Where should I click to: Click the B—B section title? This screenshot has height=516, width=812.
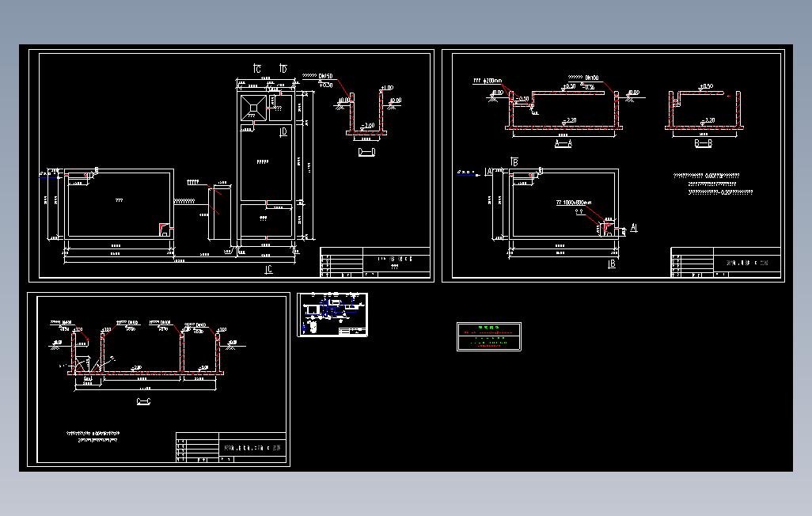pyautogui.click(x=703, y=143)
